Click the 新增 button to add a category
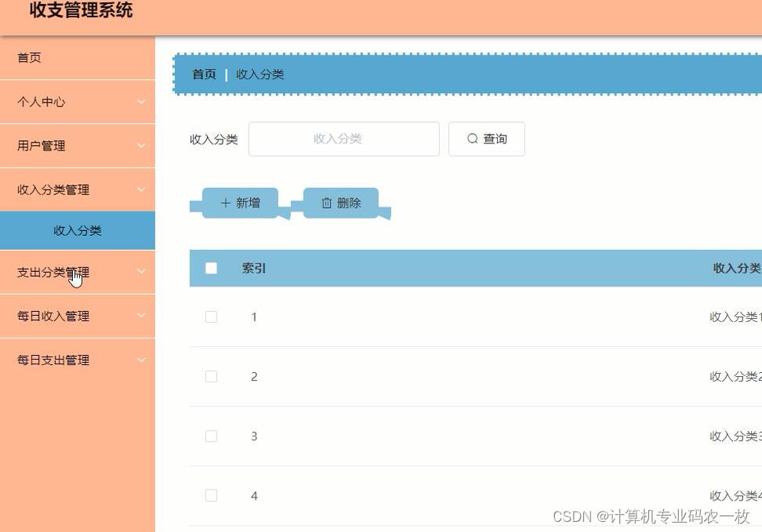This screenshot has width=762, height=532. pos(239,202)
